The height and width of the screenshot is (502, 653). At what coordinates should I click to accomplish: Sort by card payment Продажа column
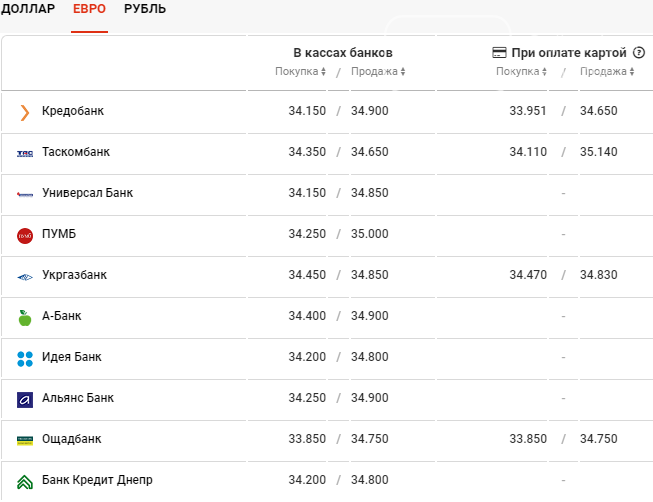coord(607,72)
